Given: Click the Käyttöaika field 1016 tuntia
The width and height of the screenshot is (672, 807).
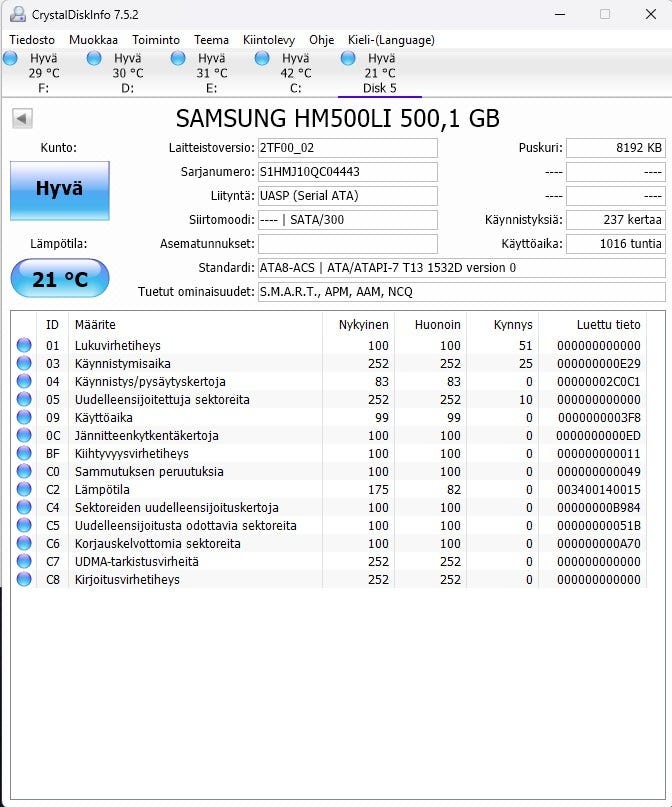Looking at the screenshot, I should [x=616, y=244].
